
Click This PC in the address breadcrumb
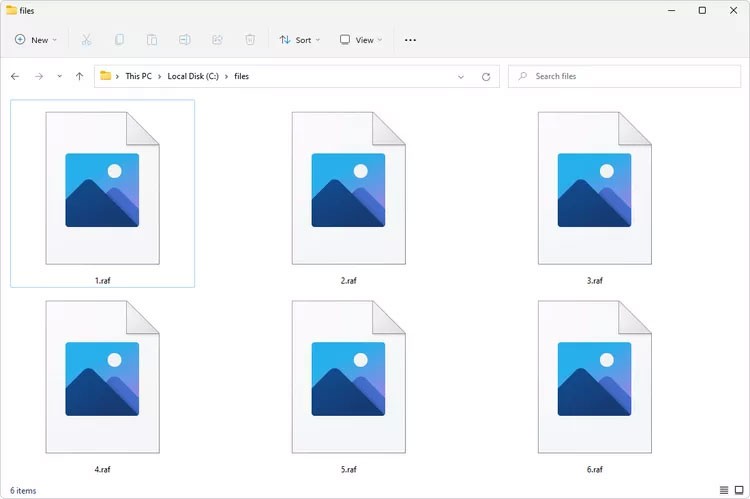click(x=139, y=76)
